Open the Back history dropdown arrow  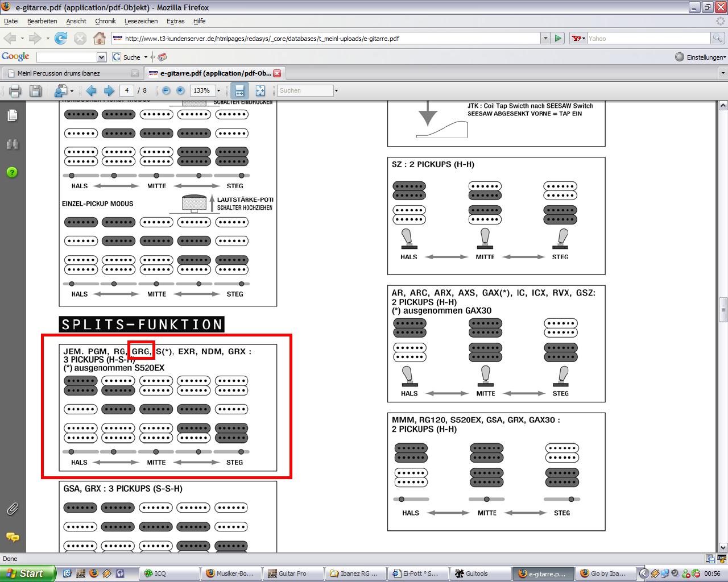(x=22, y=39)
